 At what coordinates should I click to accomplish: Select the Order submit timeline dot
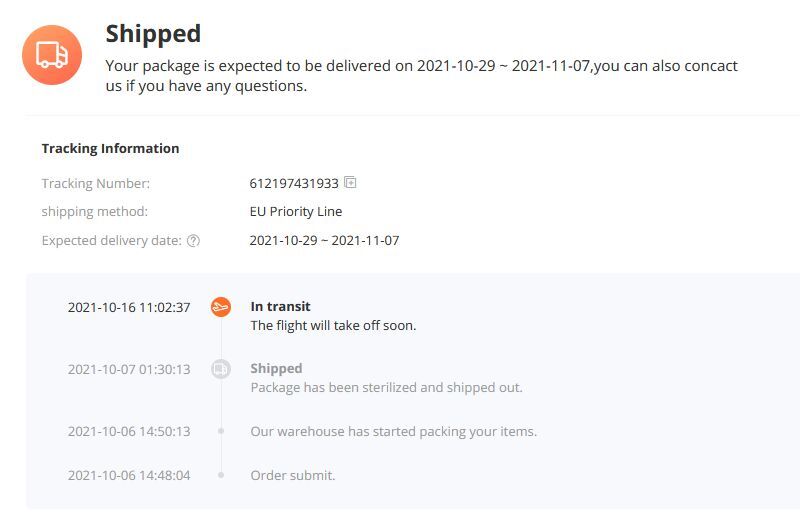point(221,475)
